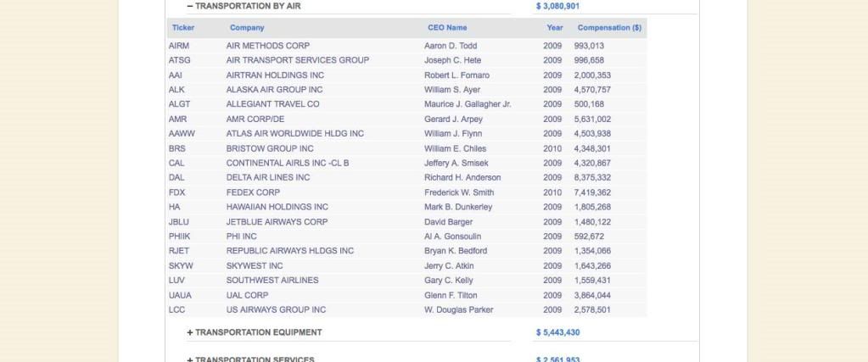This screenshot has width=868, height=362.
Task: Sort table by Company column header
Action: [x=247, y=28]
